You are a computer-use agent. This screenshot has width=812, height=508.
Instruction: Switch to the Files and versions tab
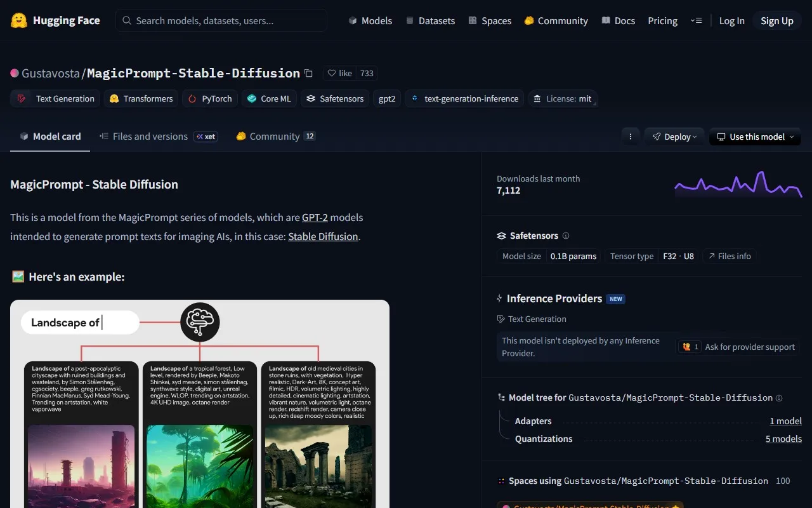(150, 137)
